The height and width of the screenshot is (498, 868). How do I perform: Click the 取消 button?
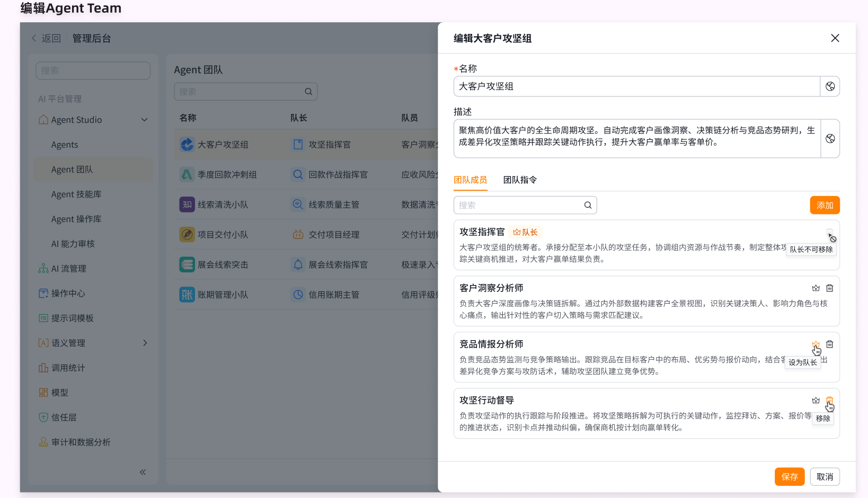(825, 477)
